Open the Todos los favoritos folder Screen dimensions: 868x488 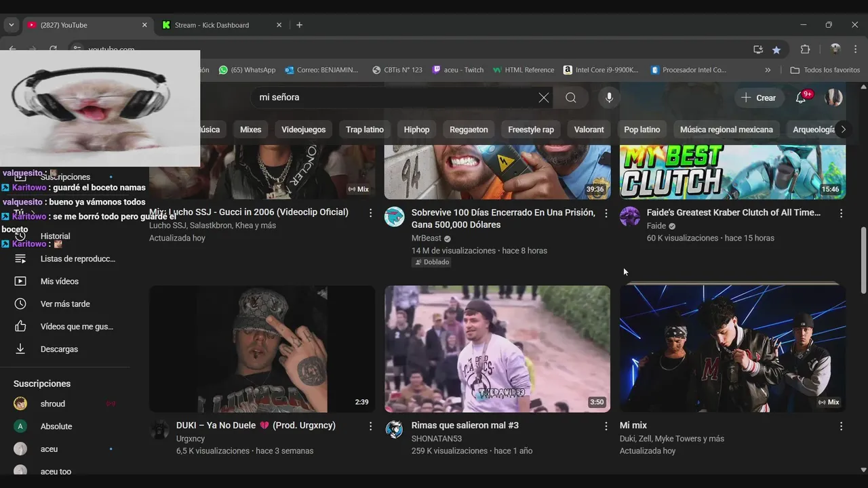[x=825, y=70]
